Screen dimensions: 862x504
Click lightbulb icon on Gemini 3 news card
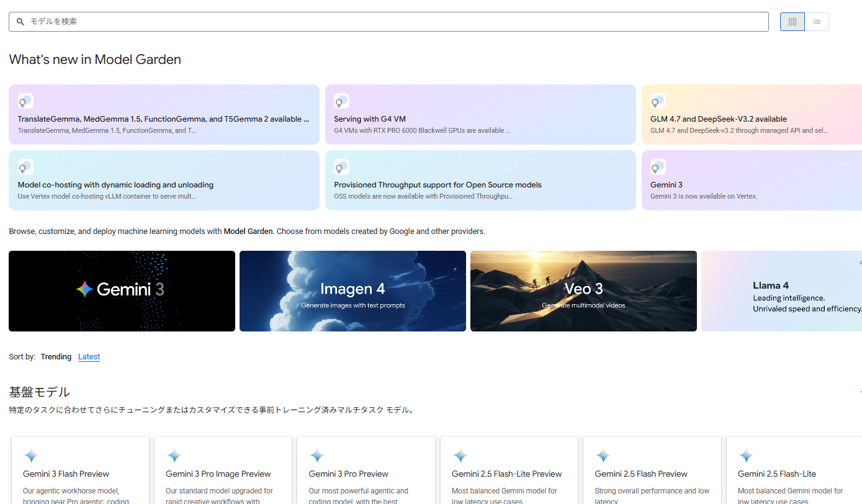[x=658, y=167]
